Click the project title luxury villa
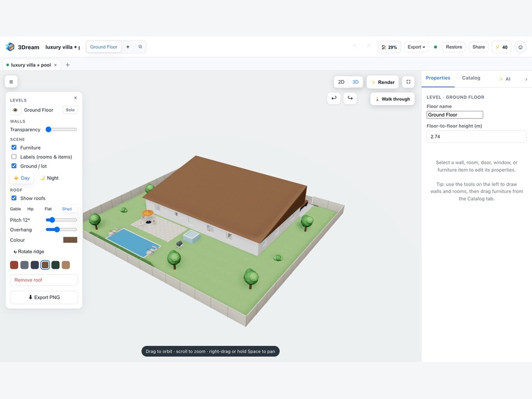532x399 pixels. pyautogui.click(x=63, y=47)
